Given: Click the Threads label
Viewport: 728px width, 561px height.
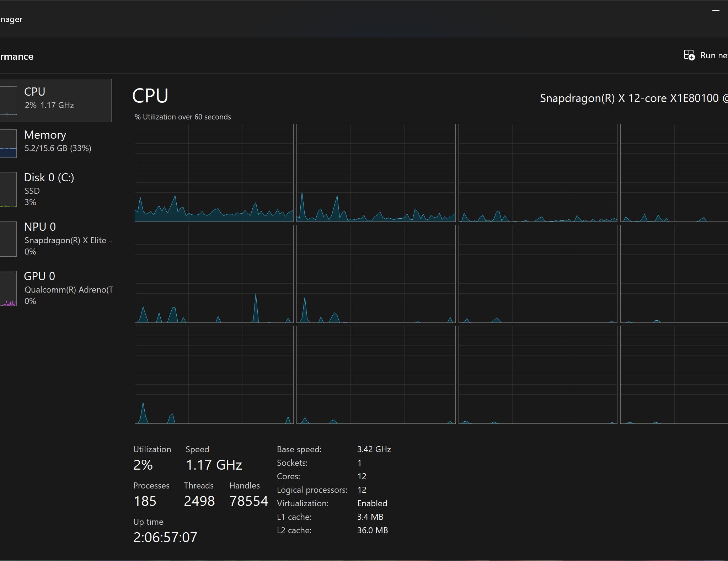Looking at the screenshot, I should pyautogui.click(x=199, y=486).
